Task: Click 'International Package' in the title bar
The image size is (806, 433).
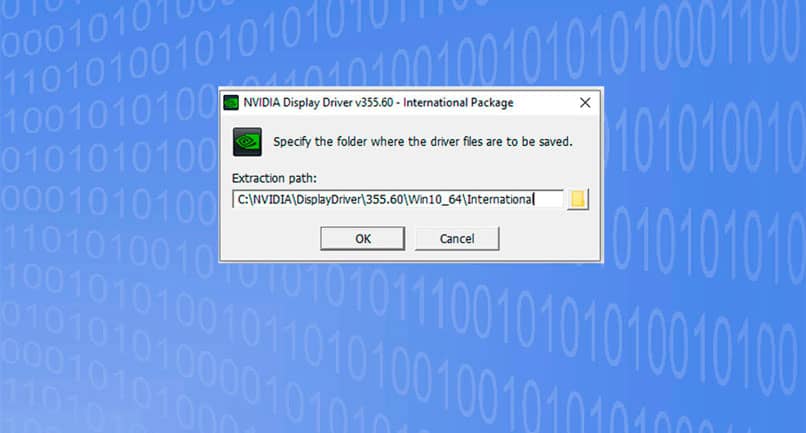Action: [x=458, y=103]
